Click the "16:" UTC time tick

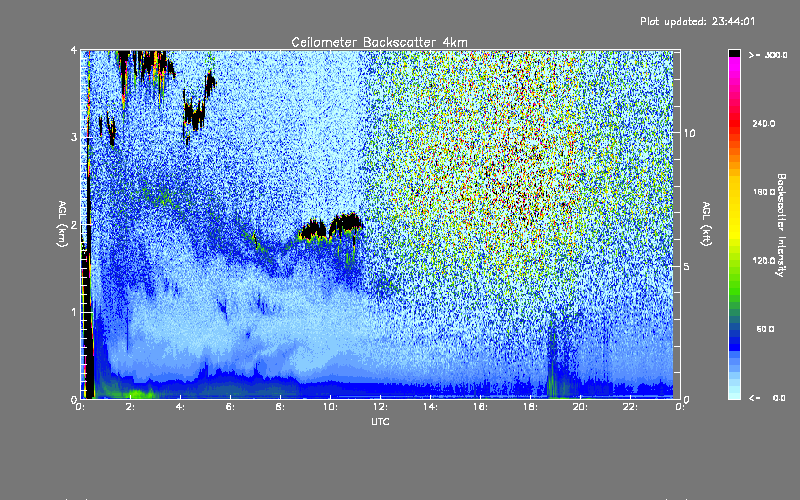point(481,407)
